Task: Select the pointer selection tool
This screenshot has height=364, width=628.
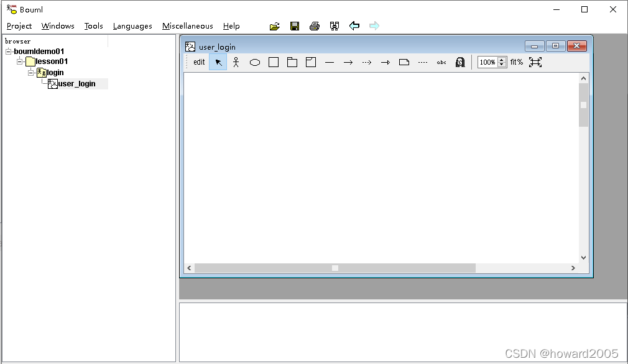Action: tap(218, 62)
